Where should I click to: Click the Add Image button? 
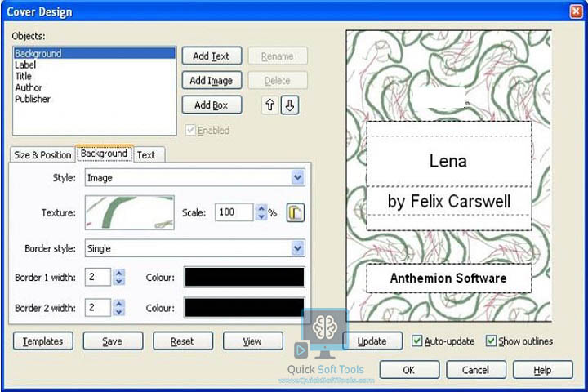click(x=212, y=80)
